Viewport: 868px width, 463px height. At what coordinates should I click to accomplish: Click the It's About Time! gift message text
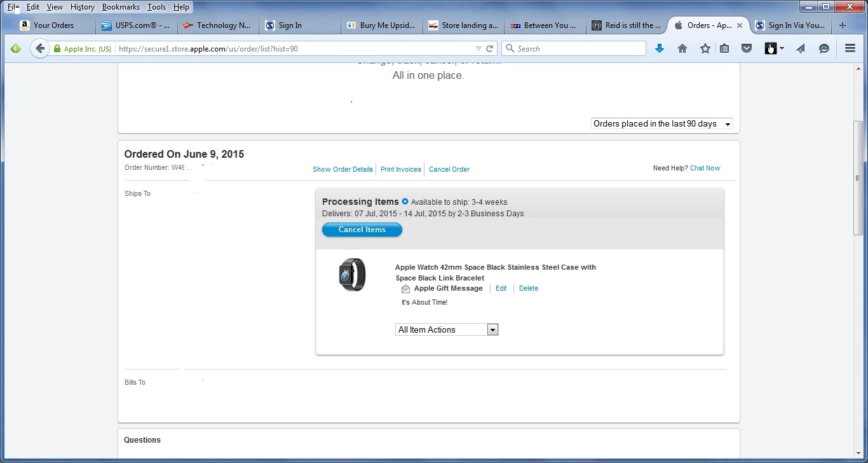[x=424, y=302]
